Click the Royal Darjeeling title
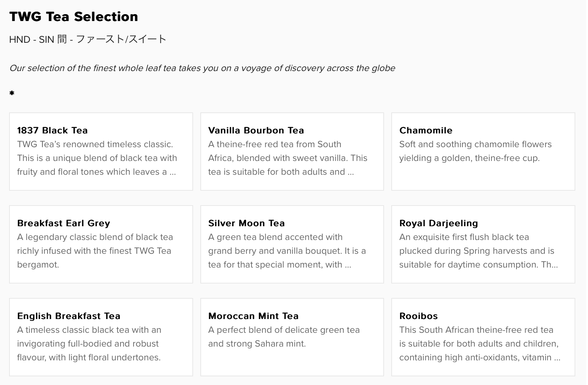The image size is (588, 385). (x=438, y=223)
